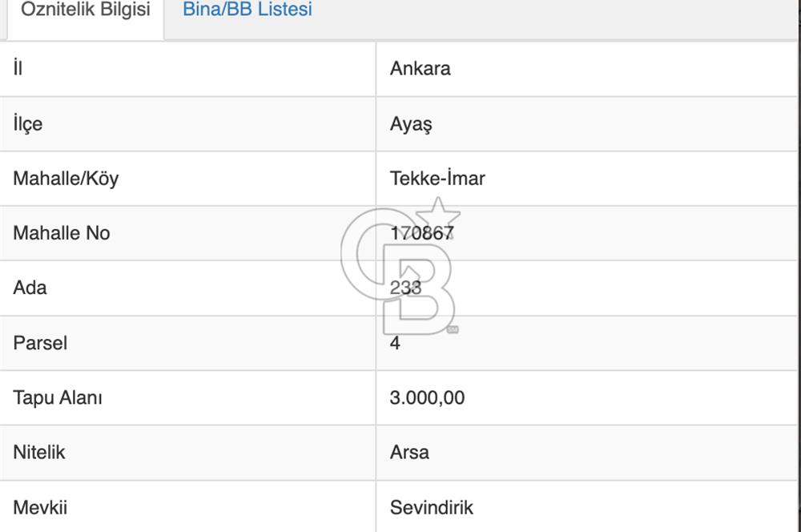Select the Sevindirik location value

(429, 507)
